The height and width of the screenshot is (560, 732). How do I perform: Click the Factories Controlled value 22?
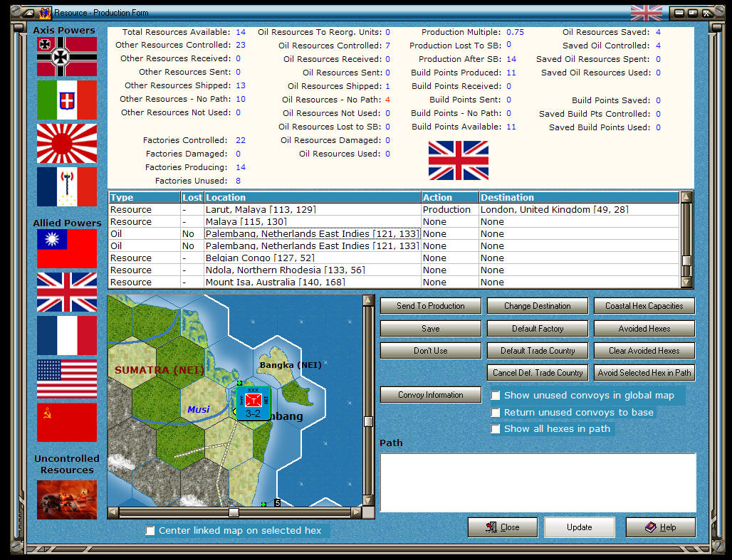(241, 140)
